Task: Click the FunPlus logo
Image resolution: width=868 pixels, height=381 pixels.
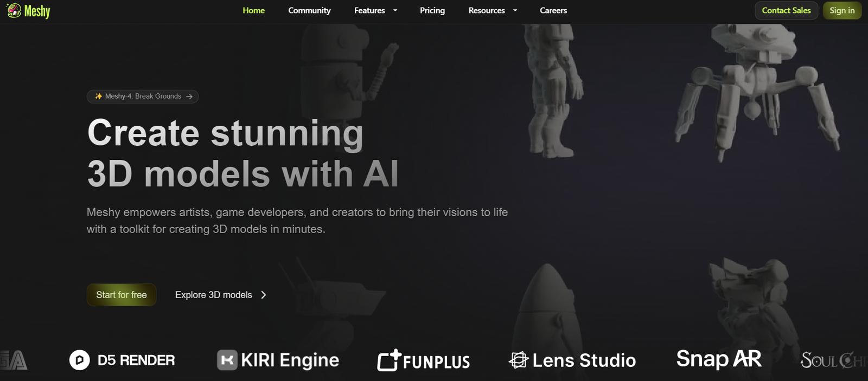Action: coord(424,360)
